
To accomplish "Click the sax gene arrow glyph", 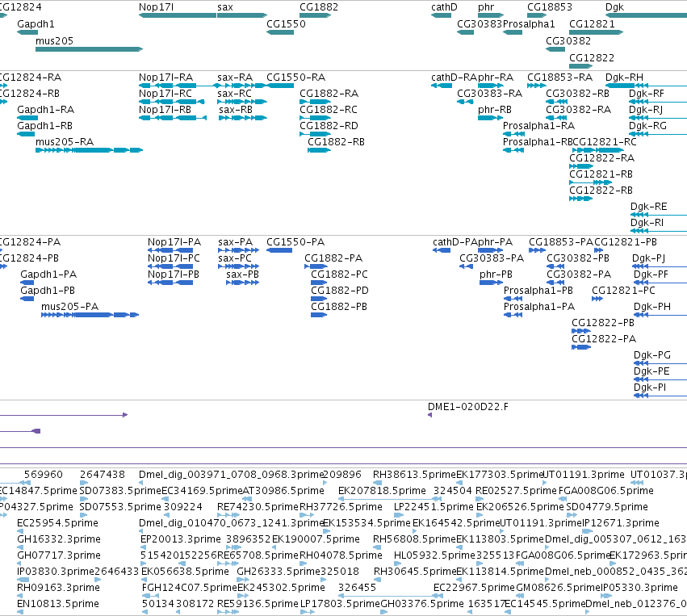I will (242, 15).
